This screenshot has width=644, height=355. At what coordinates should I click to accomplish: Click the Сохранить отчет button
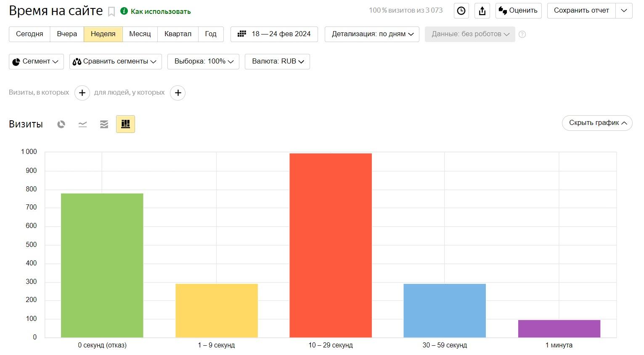581,11
